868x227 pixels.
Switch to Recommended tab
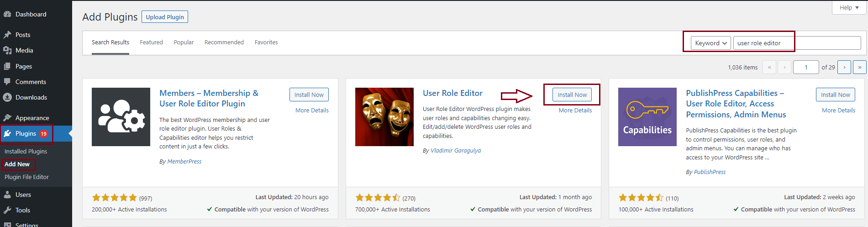(x=224, y=42)
